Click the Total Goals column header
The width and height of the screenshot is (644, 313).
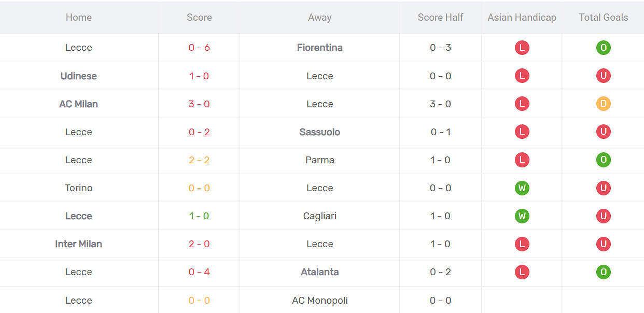click(604, 17)
